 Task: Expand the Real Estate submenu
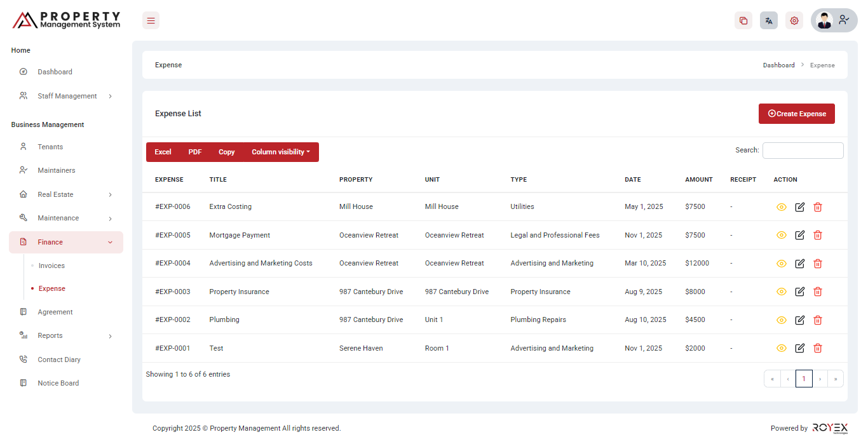pyautogui.click(x=67, y=194)
